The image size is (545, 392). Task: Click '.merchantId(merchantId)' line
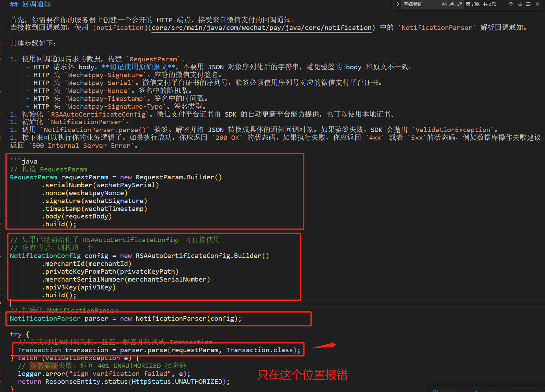(86, 264)
